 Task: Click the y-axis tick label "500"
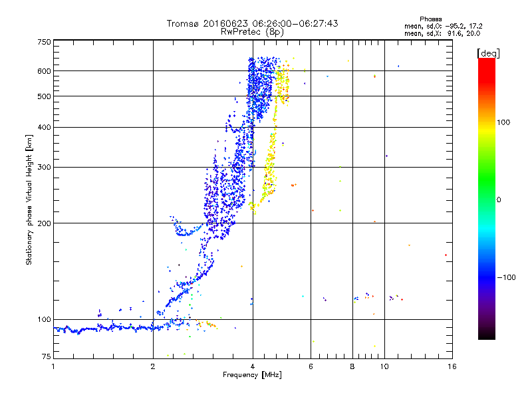[x=44, y=96]
